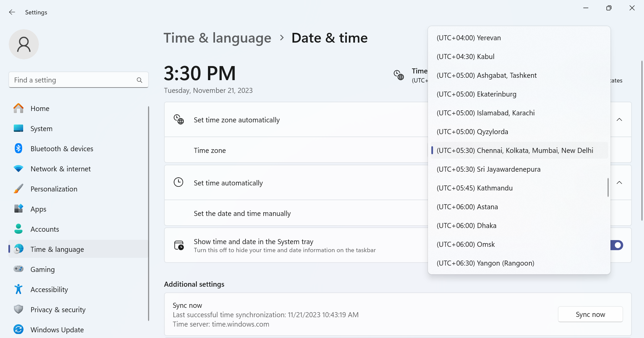Collapse the Set time zone automatically section

point(619,120)
